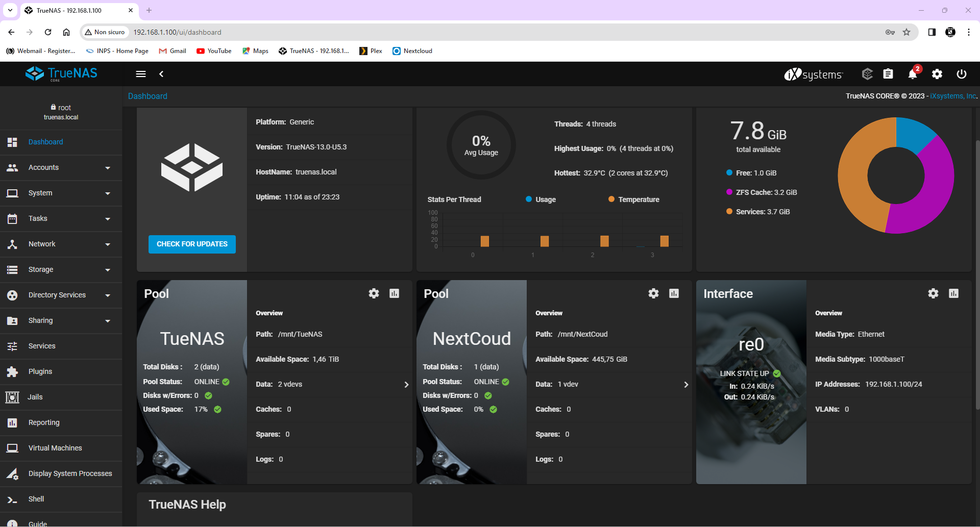Open the YouTube bookmark

click(x=214, y=51)
